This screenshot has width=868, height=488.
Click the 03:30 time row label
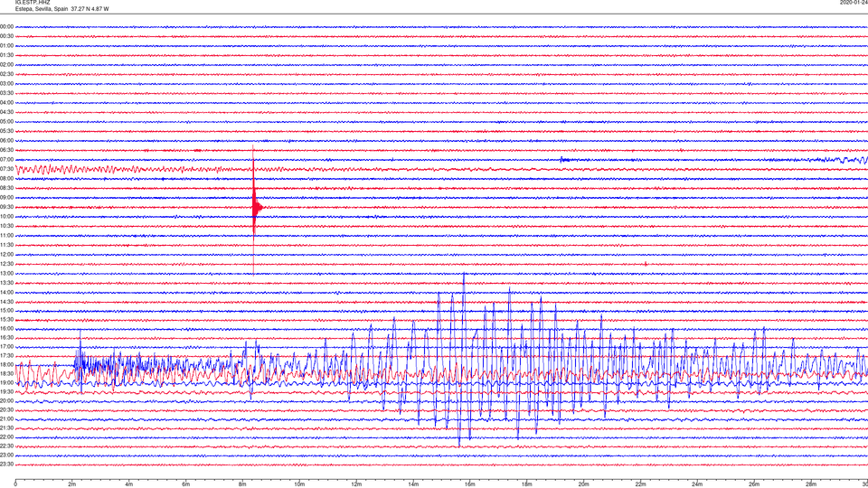(6, 93)
